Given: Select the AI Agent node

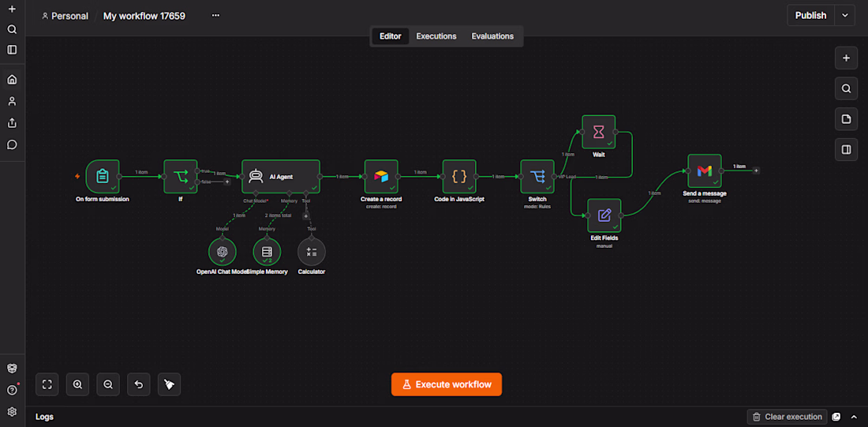Looking at the screenshot, I should 281,177.
